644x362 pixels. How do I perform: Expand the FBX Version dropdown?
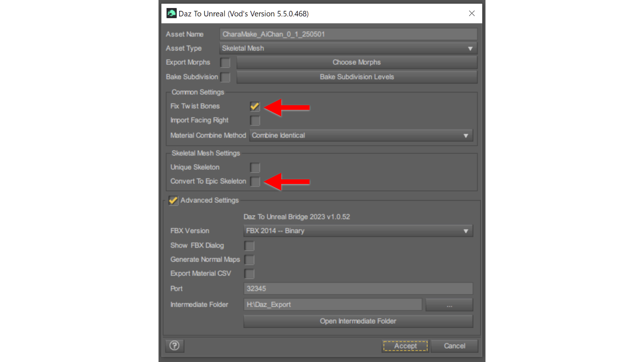pyautogui.click(x=358, y=231)
